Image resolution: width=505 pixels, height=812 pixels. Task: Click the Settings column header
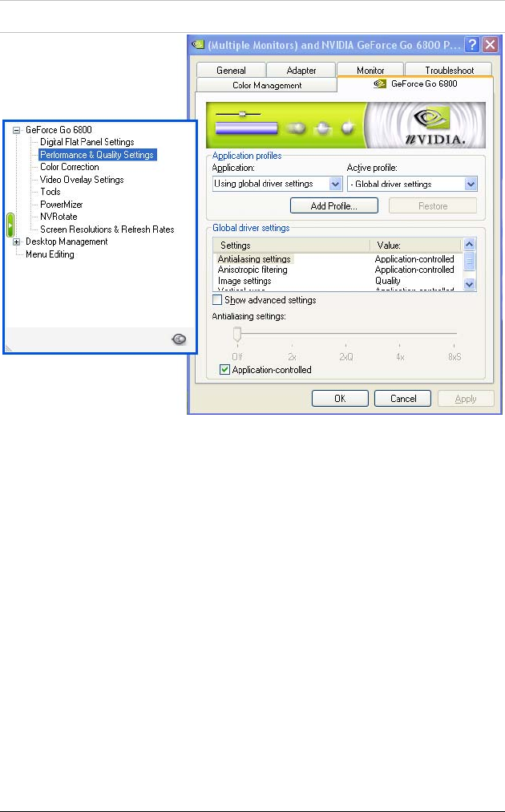click(291, 245)
